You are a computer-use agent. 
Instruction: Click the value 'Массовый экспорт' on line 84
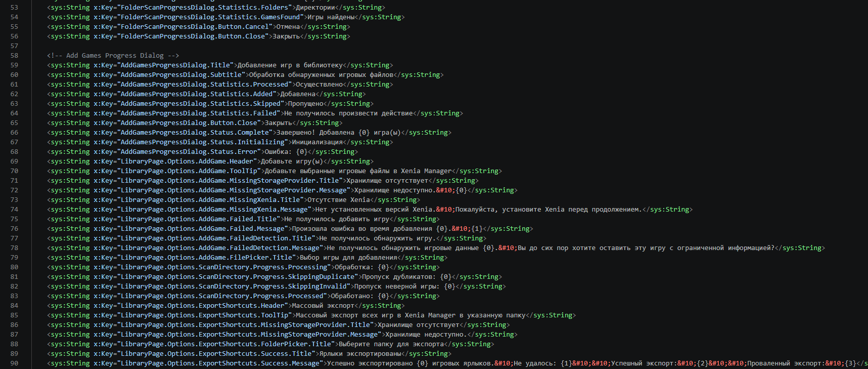pos(324,306)
